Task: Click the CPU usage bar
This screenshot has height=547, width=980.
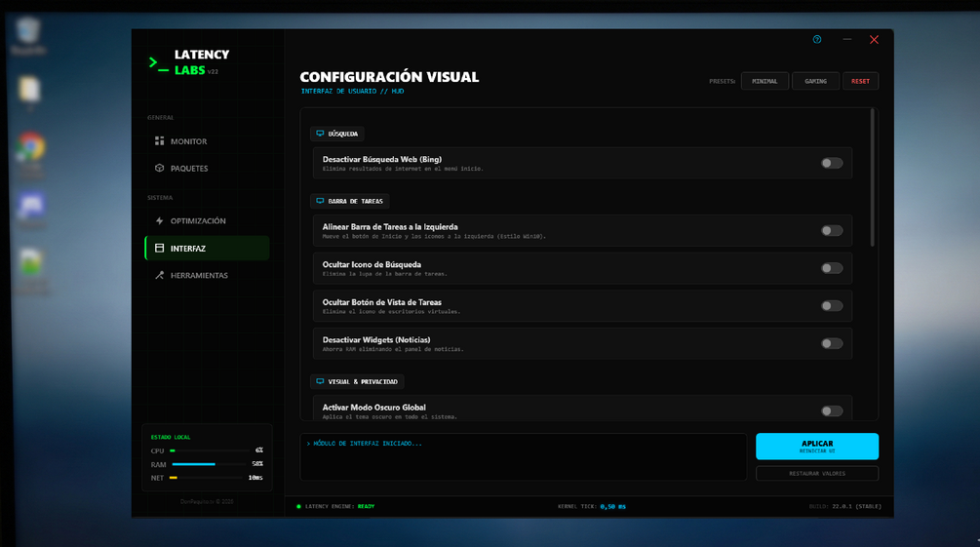Action: click(x=210, y=450)
